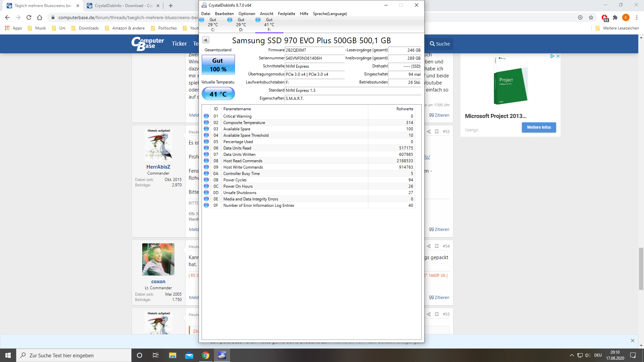
Task: Open the Optionen menu
Action: [247, 14]
